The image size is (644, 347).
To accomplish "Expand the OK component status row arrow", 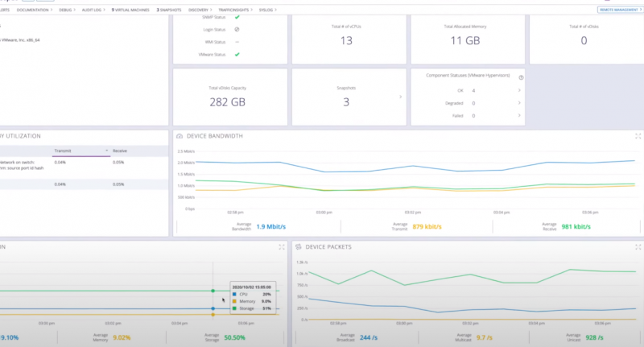I will coord(519,91).
